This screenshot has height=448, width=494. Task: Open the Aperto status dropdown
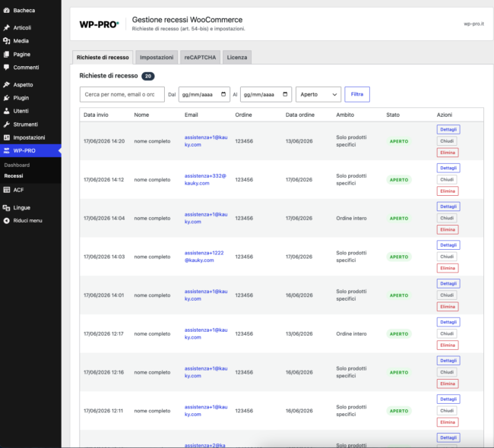(x=318, y=94)
